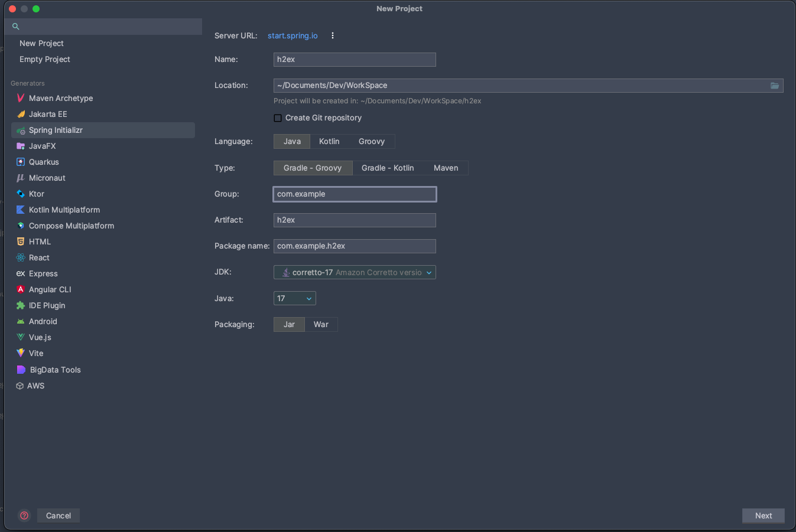This screenshot has height=532, width=796.
Task: Click the JavaFX generator icon
Action: click(21, 146)
